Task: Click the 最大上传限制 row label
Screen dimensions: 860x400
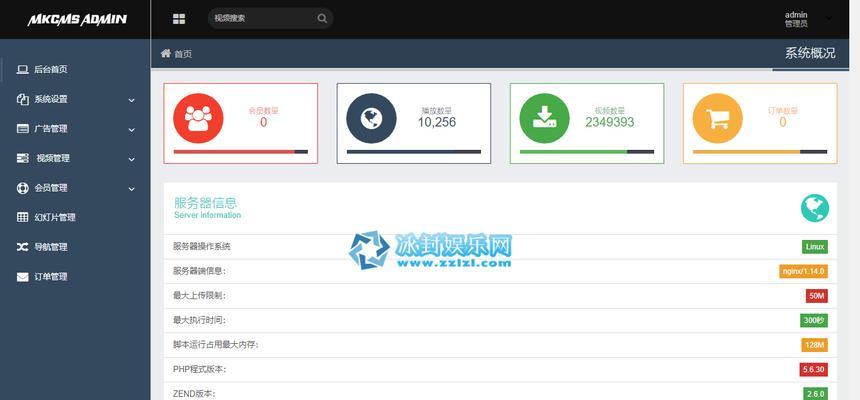Action: (199, 295)
